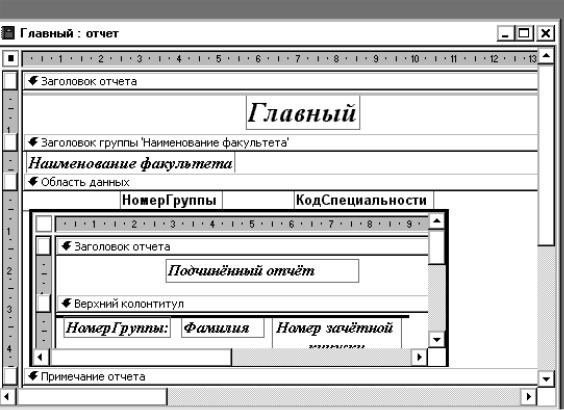564x410 pixels.
Task: Click the report window icon beside Главный title
Action: point(7,33)
